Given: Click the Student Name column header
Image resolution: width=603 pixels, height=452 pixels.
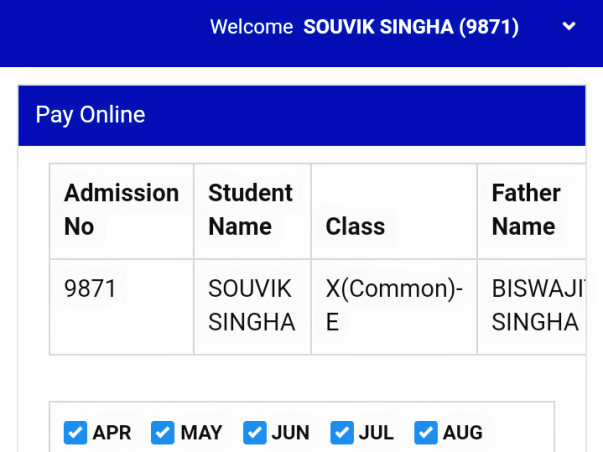Looking at the screenshot, I should point(253,211).
